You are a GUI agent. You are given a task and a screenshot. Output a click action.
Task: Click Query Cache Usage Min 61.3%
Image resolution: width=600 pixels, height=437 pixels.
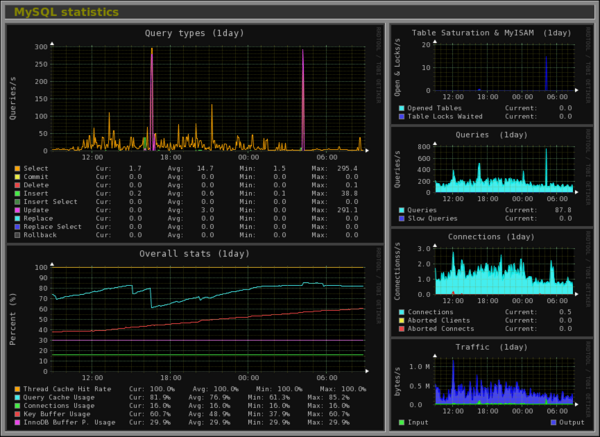278,398
